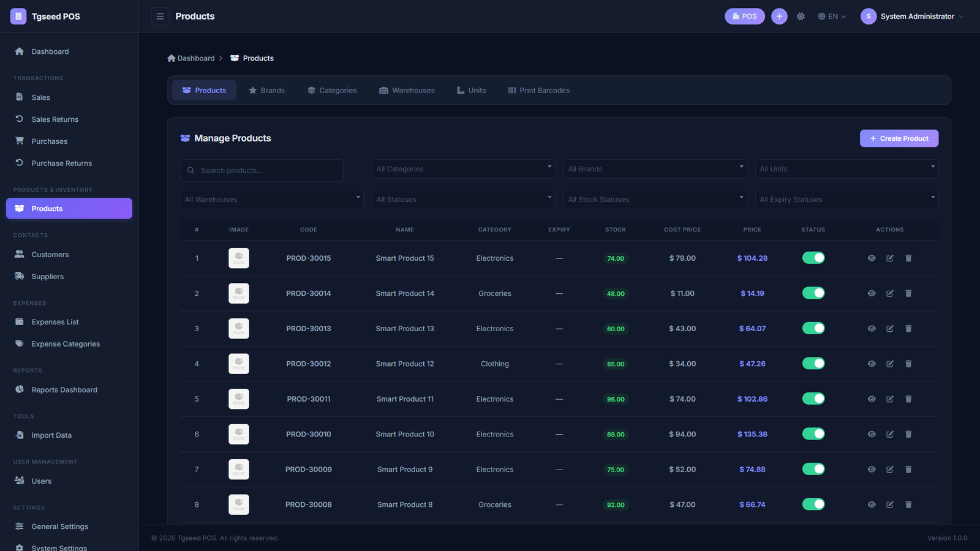
Task: Edit Smart Product 10
Action: [890, 434]
